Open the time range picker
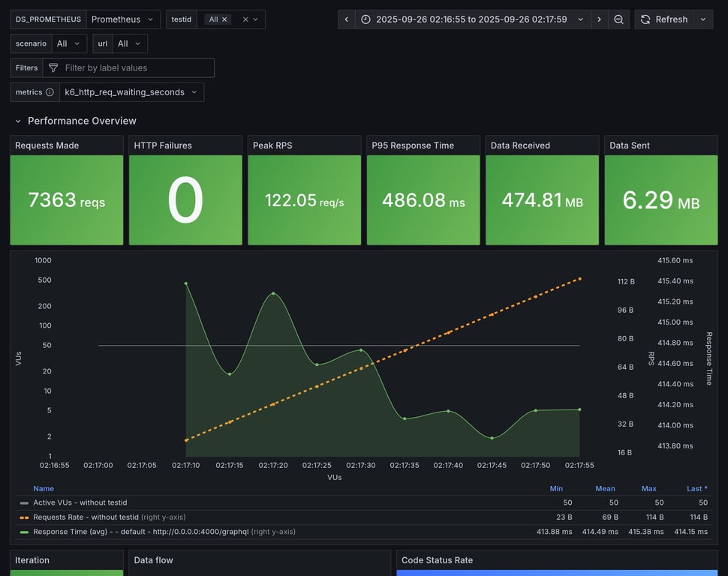Screen dimensions: 728x576 [473, 19]
